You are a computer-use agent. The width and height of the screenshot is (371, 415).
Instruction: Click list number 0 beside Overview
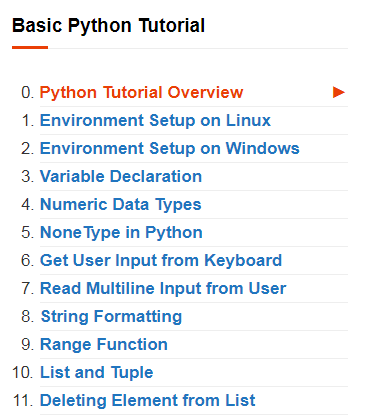(28, 92)
